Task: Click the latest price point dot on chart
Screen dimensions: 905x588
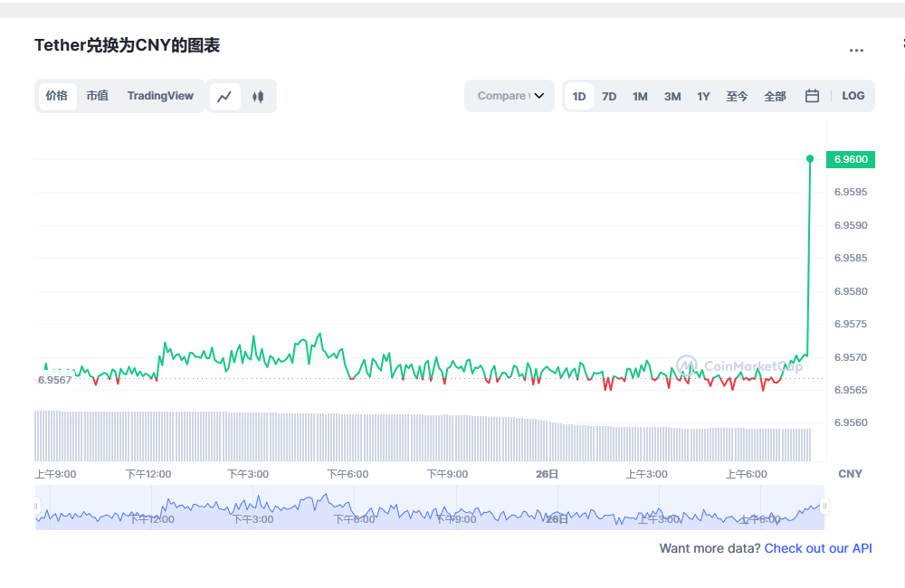Action: pyautogui.click(x=810, y=158)
